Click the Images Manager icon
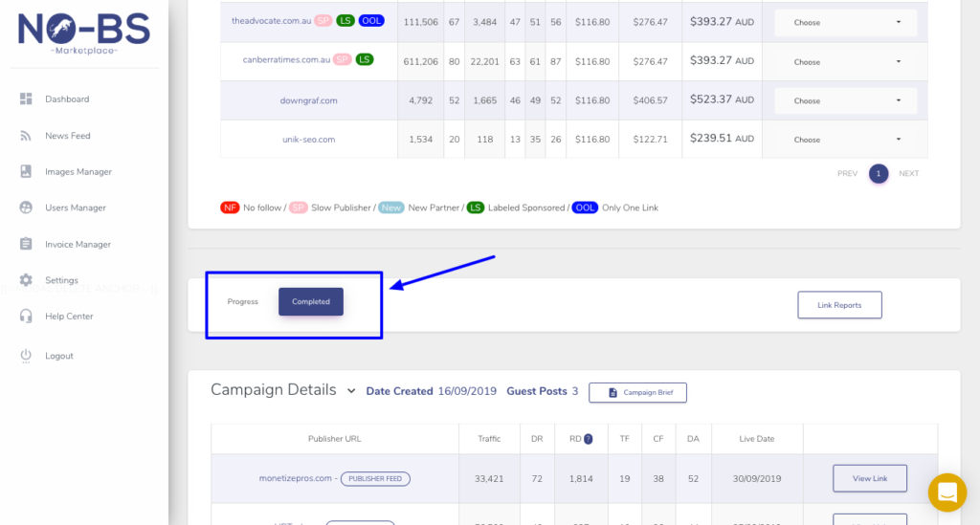Screen dimensions: 980x525 (x=26, y=172)
